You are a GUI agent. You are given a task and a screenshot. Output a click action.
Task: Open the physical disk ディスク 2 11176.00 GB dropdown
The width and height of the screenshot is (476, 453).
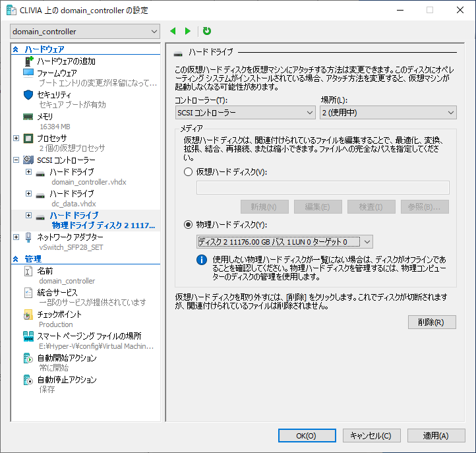(285, 242)
